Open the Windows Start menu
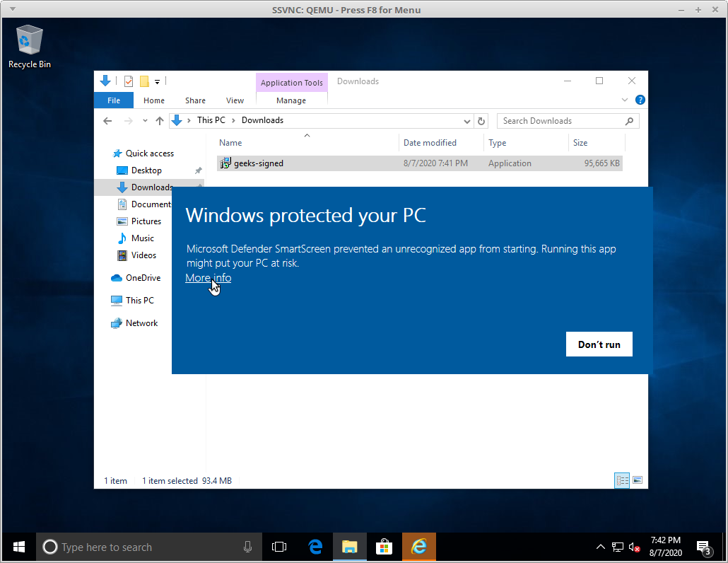The image size is (728, 563). [x=19, y=547]
